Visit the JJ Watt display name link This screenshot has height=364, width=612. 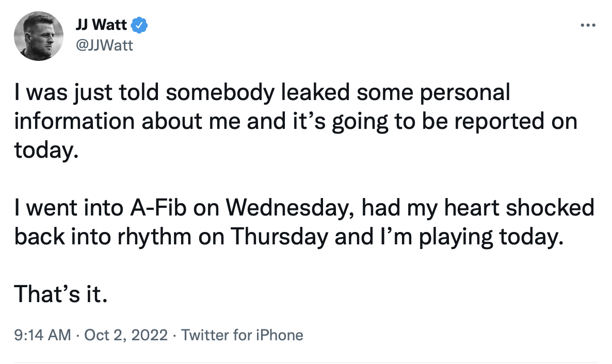click(101, 25)
